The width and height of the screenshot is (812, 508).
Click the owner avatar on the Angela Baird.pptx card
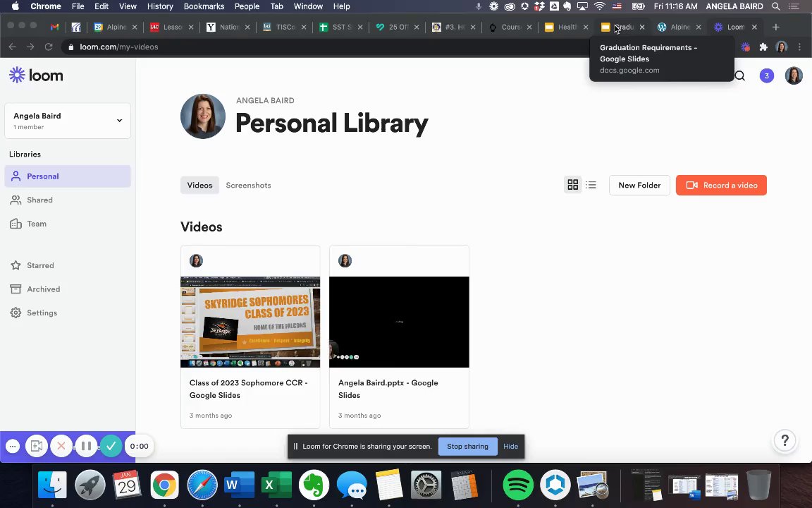tap(345, 261)
